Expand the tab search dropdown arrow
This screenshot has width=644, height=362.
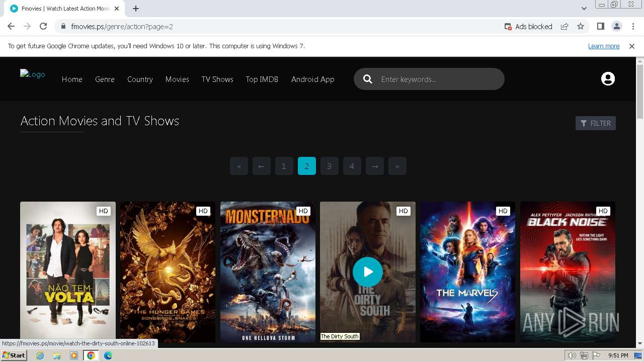tap(584, 9)
